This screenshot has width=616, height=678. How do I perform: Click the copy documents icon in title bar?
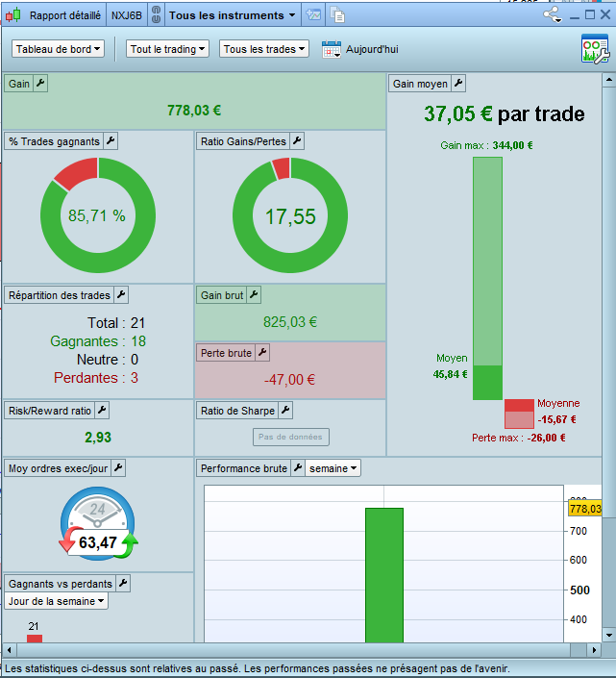coord(337,14)
